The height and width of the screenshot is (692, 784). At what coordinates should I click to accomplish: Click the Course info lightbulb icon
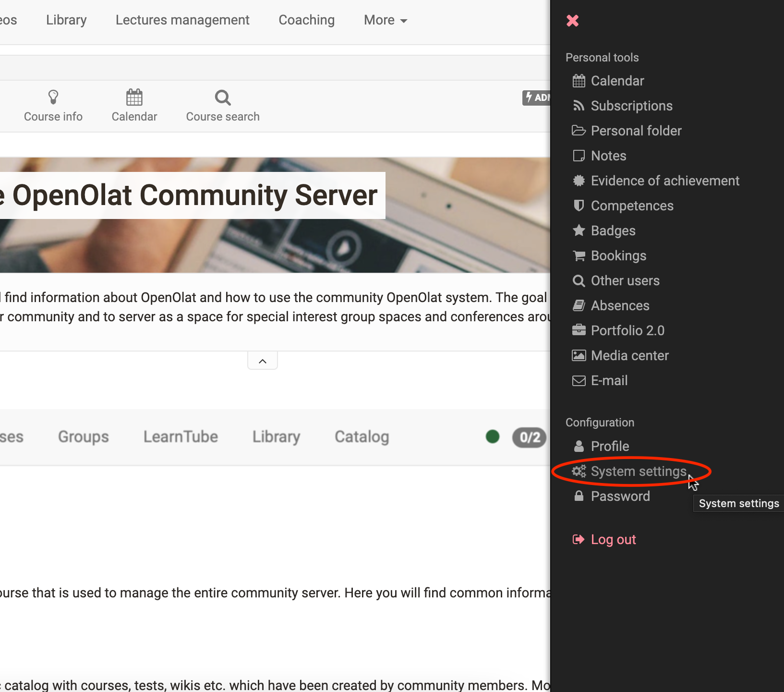[53, 97]
